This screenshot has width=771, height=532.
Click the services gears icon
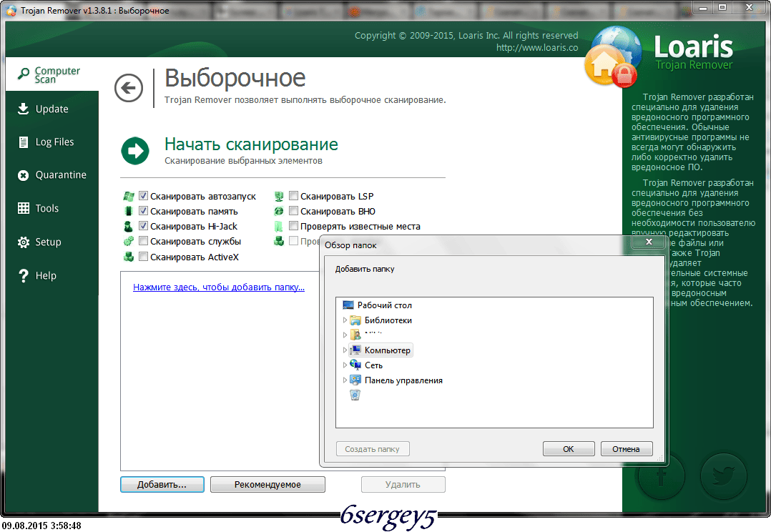128,242
